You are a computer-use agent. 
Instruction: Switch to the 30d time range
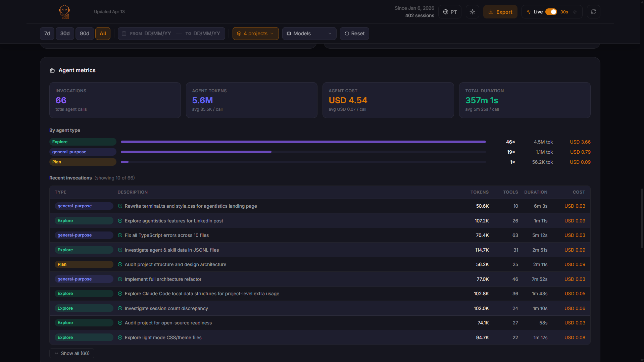tap(65, 34)
